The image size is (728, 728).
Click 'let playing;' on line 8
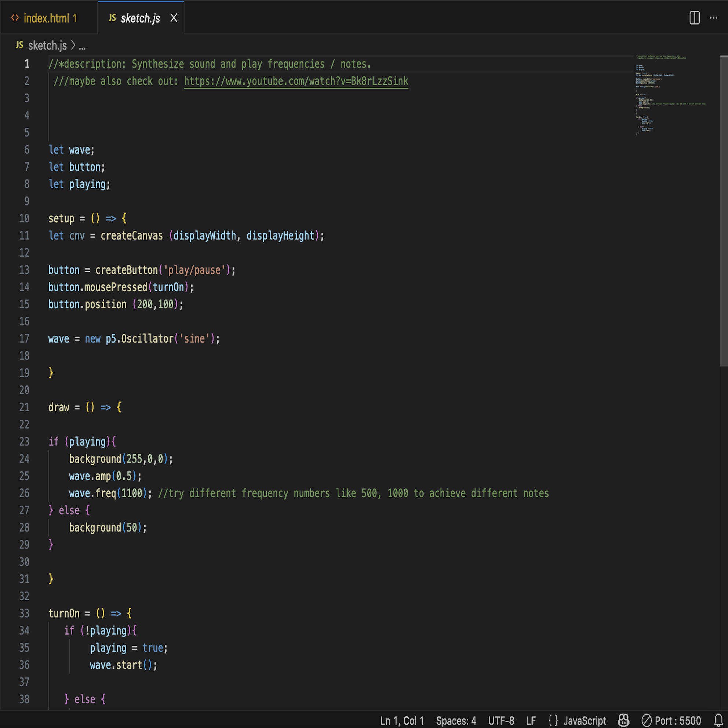80,184
